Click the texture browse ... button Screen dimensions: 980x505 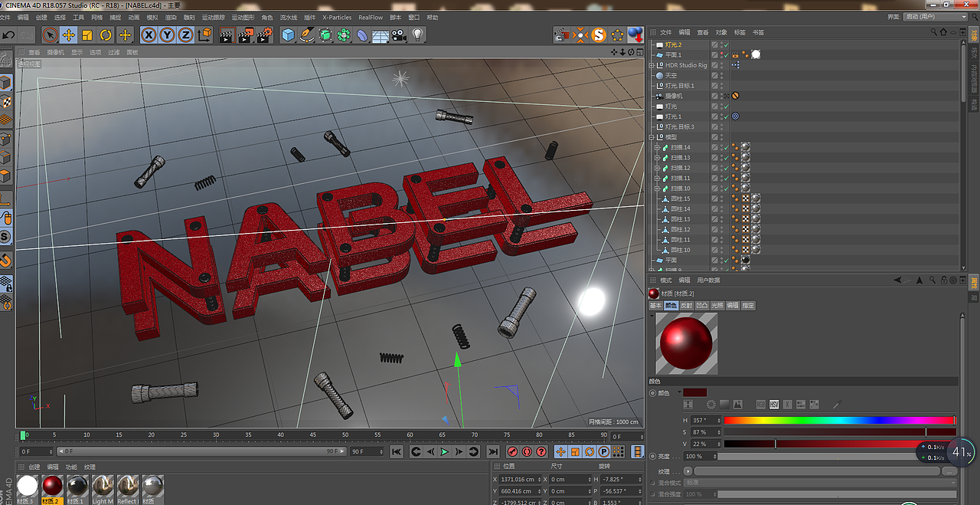point(949,471)
